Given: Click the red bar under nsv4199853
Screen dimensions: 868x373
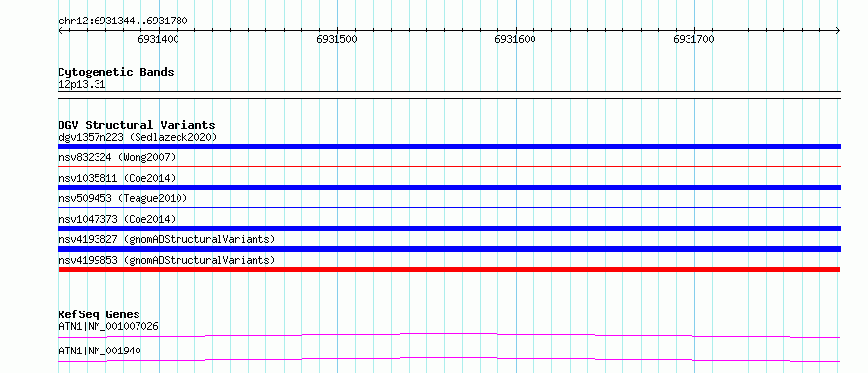Looking at the screenshot, I should coord(449,269).
